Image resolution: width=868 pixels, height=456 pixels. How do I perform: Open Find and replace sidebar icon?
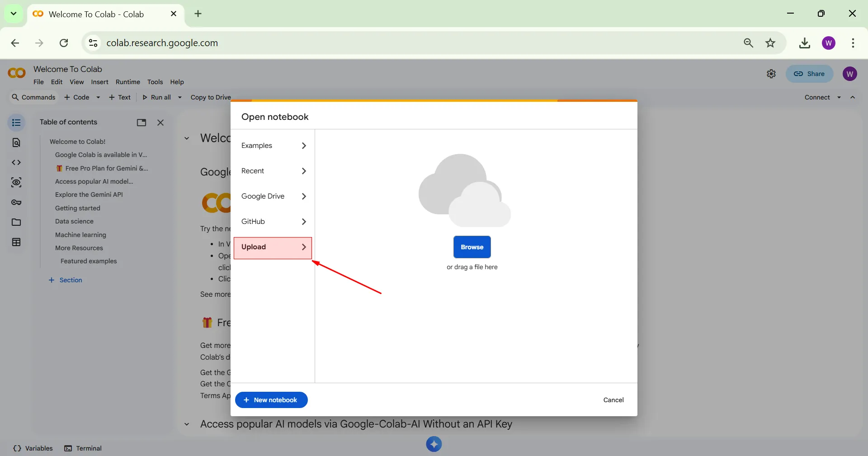coord(16,142)
